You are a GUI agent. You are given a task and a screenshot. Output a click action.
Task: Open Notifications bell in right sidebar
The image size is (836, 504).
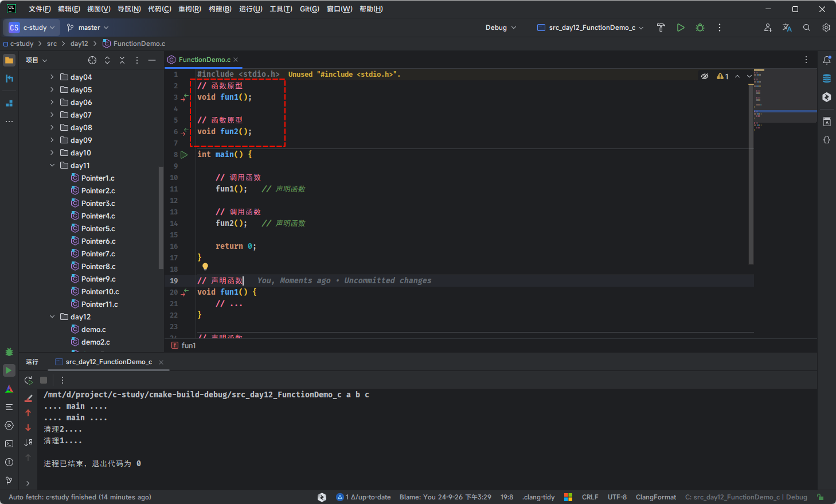827,60
